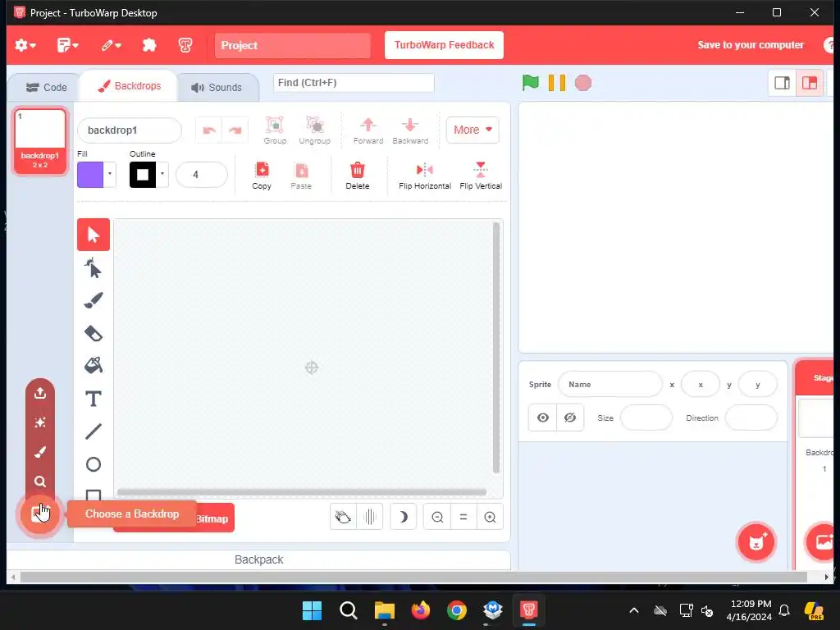Screen dimensions: 840x630
Task: Pause the project with yellow pause button
Action: click(557, 83)
